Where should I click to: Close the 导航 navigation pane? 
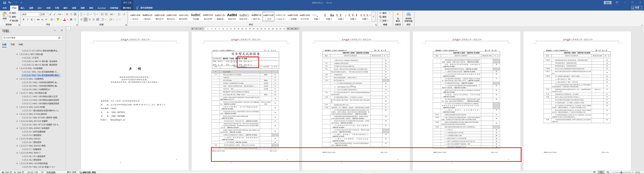(x=62, y=30)
